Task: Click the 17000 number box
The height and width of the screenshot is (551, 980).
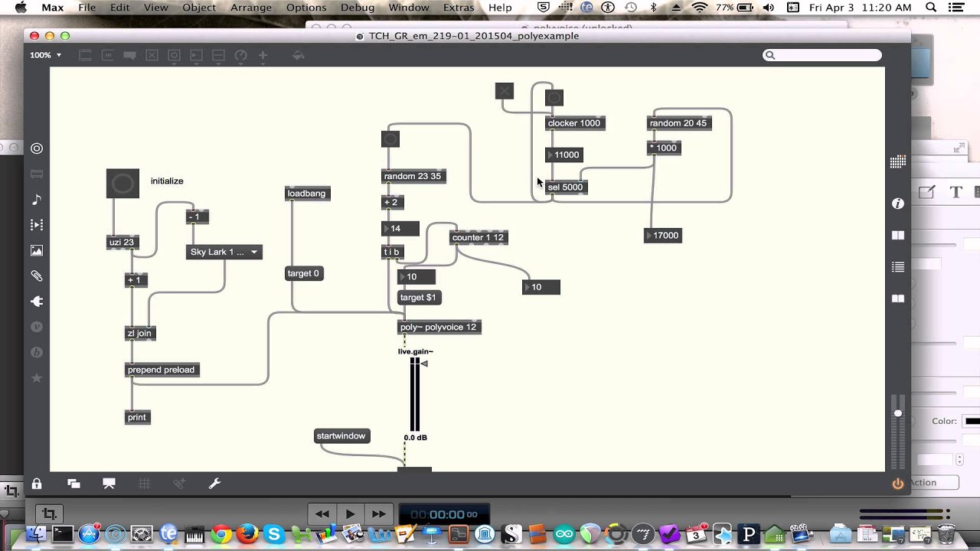Action: 663,236
